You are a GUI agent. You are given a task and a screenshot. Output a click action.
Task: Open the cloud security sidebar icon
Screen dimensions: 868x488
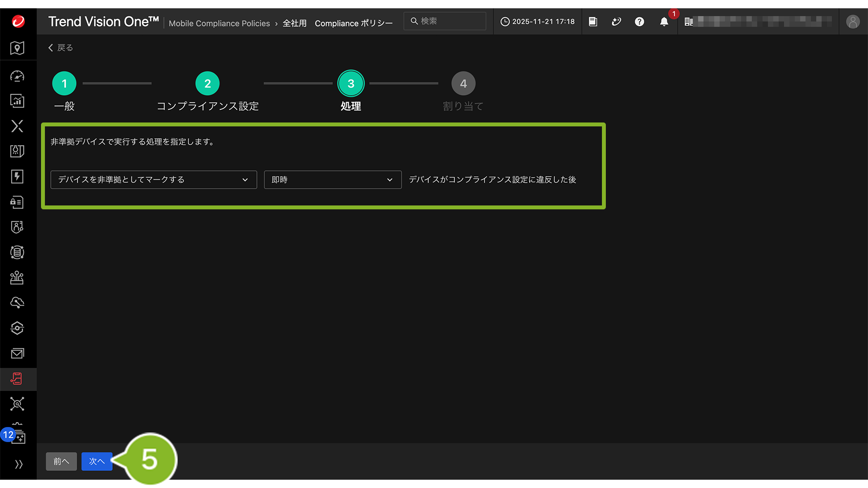coord(18,303)
